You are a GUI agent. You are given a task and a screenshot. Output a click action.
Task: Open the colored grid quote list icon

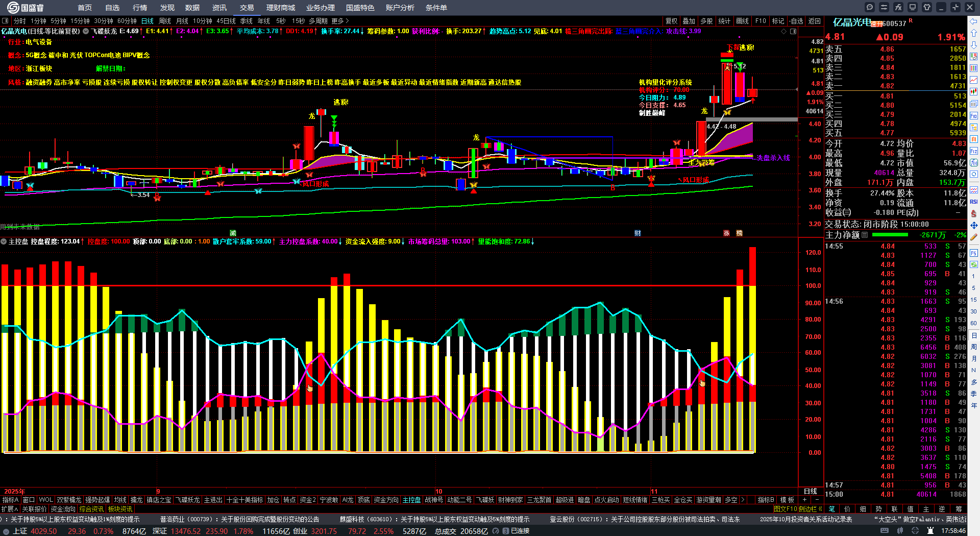pos(974,68)
